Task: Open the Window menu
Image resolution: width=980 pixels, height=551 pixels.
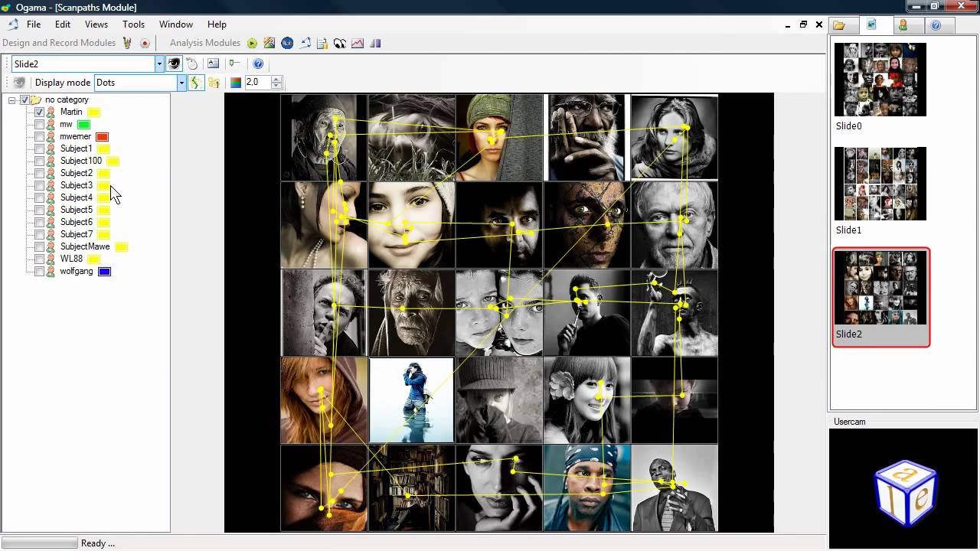Action: [176, 24]
